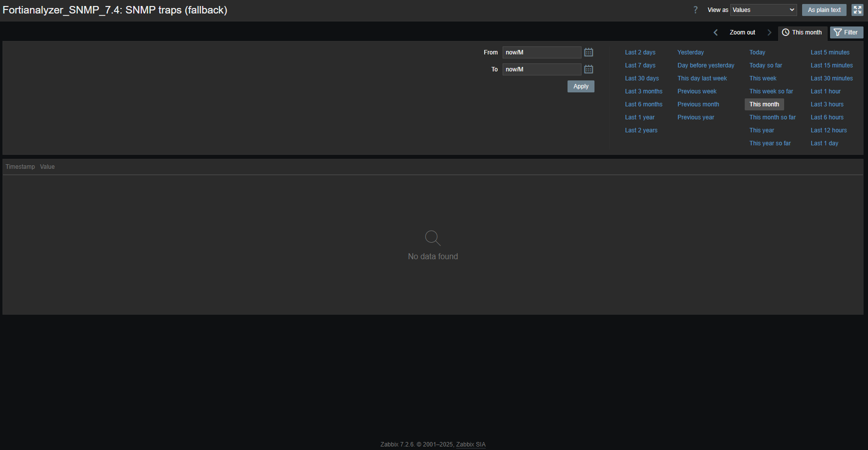Select Yesterday range

click(x=690, y=52)
